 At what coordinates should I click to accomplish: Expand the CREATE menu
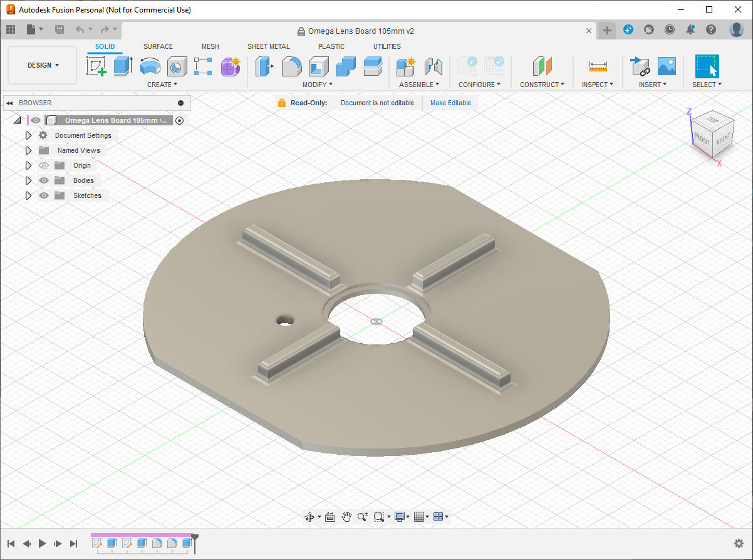pyautogui.click(x=162, y=85)
